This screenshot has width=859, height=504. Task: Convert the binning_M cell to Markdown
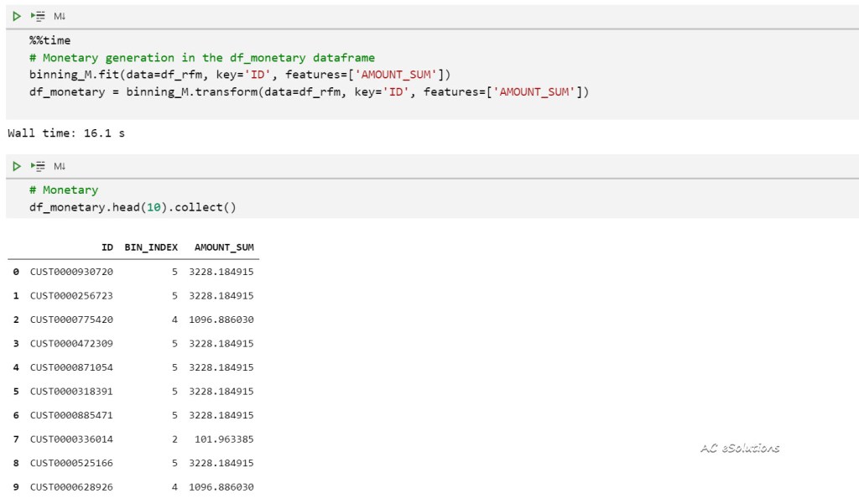60,16
